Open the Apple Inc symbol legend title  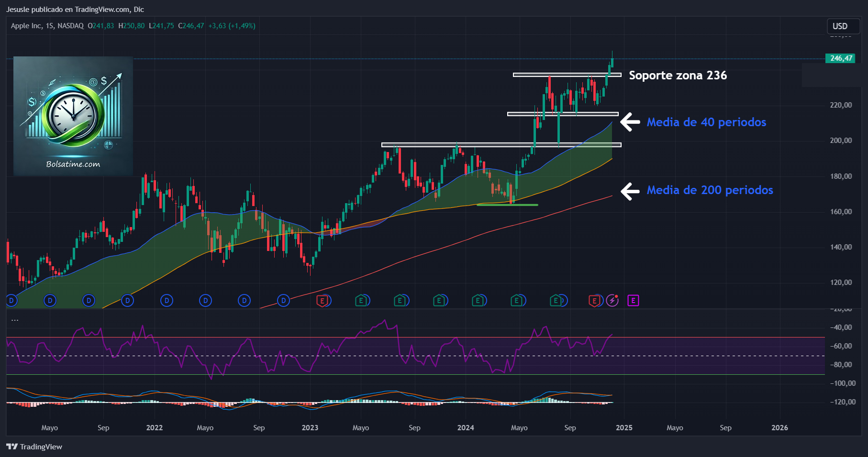[47, 26]
